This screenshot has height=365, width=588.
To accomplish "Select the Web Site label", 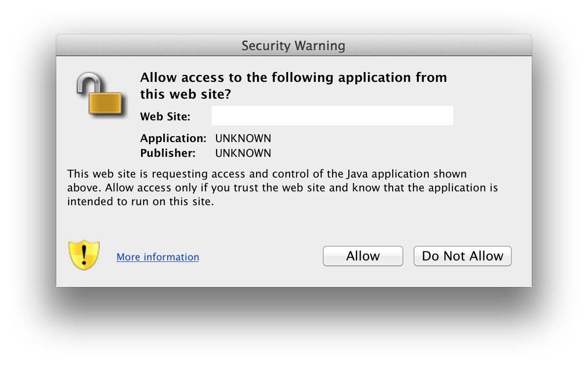I will point(165,117).
